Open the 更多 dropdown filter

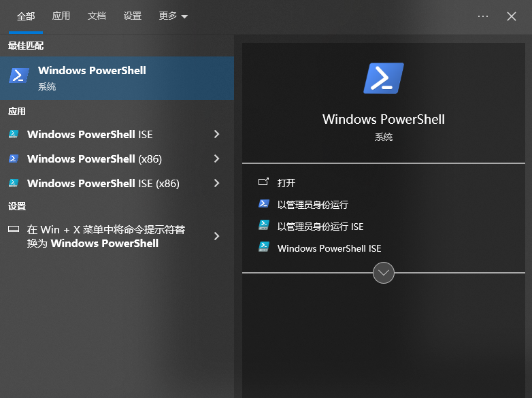pos(173,16)
